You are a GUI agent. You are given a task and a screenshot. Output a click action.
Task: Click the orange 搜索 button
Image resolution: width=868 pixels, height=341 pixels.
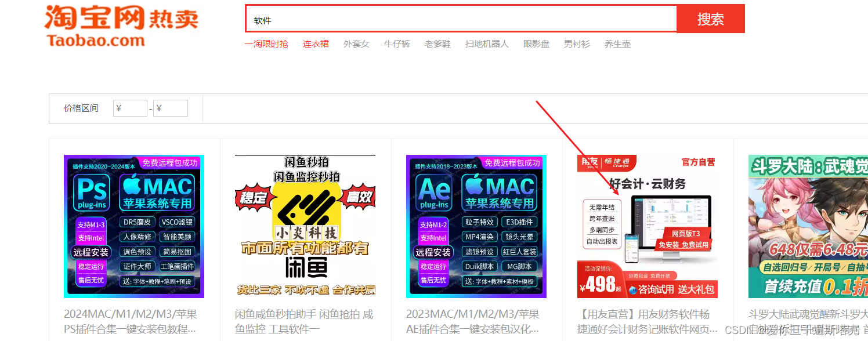pos(711,19)
